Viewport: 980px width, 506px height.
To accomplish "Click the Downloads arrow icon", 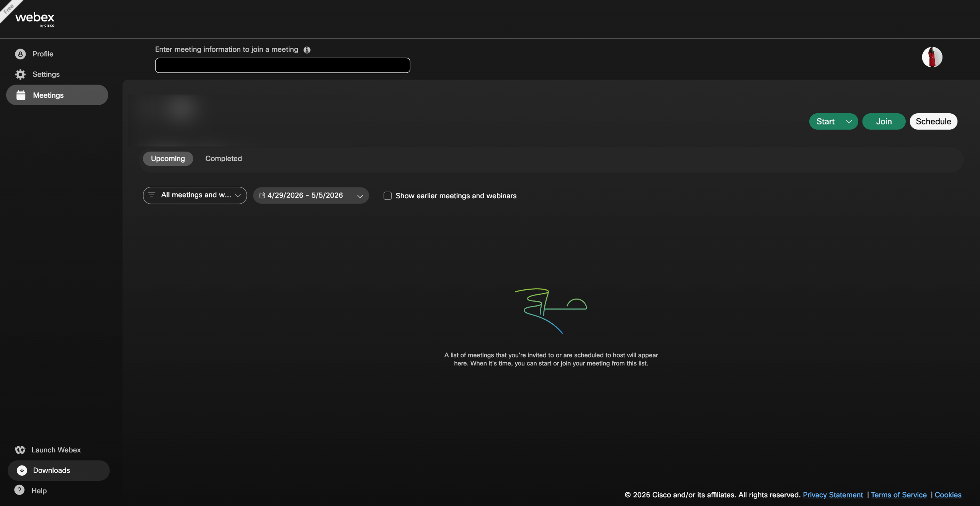I will (22, 470).
